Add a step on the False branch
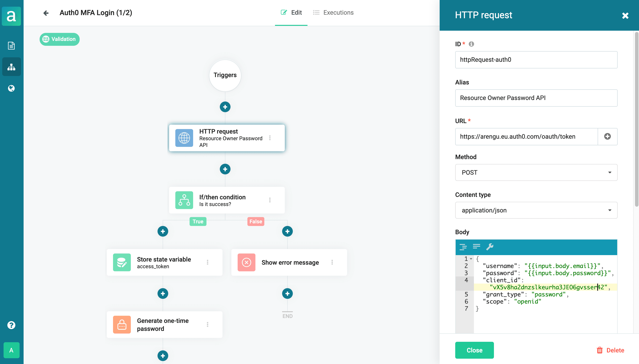This screenshot has height=364, width=639. (287, 232)
